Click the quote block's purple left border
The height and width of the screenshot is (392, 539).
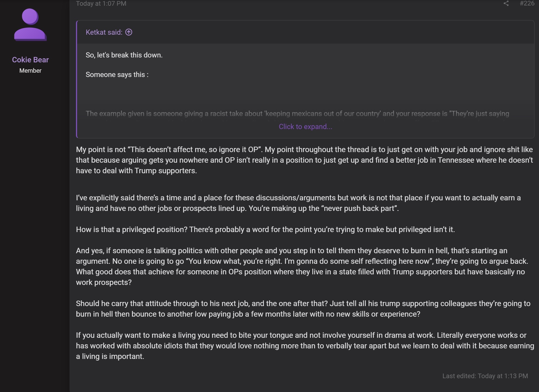[77, 79]
